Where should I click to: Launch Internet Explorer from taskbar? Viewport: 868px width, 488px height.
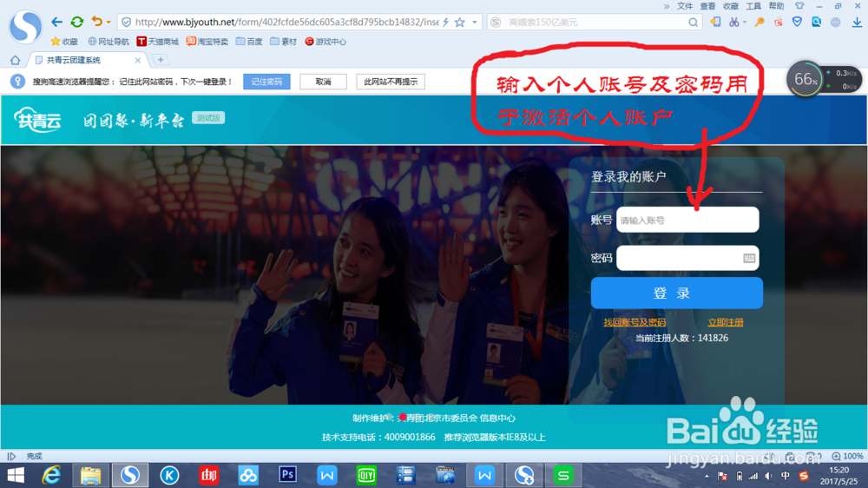pos(51,475)
